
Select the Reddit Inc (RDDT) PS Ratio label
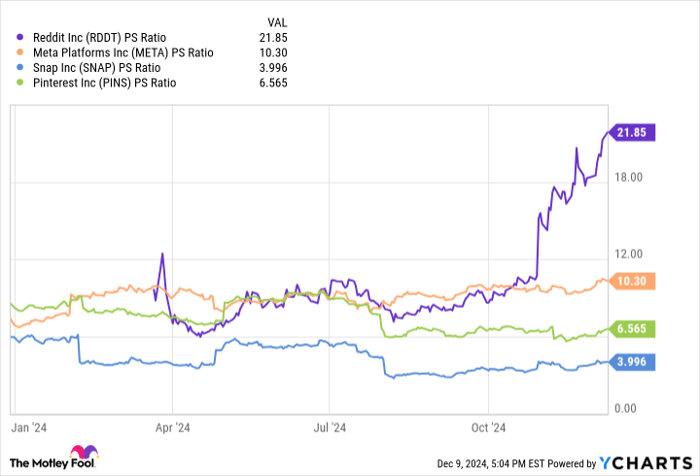point(100,38)
